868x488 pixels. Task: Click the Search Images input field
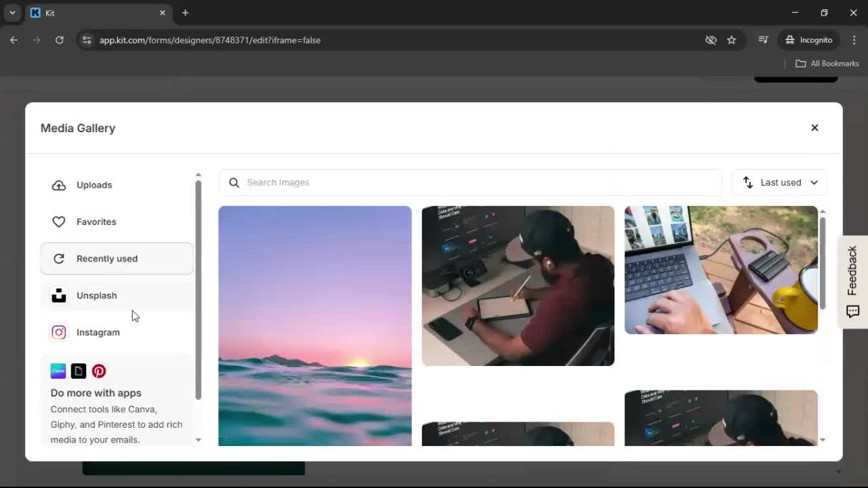click(469, 182)
